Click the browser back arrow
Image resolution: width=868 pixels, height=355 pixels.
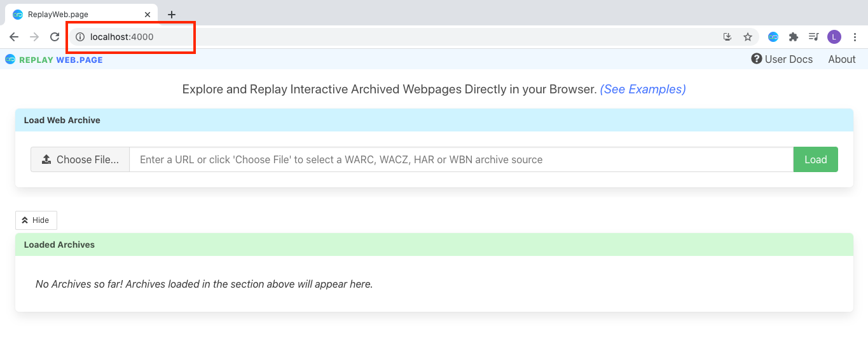click(x=14, y=37)
